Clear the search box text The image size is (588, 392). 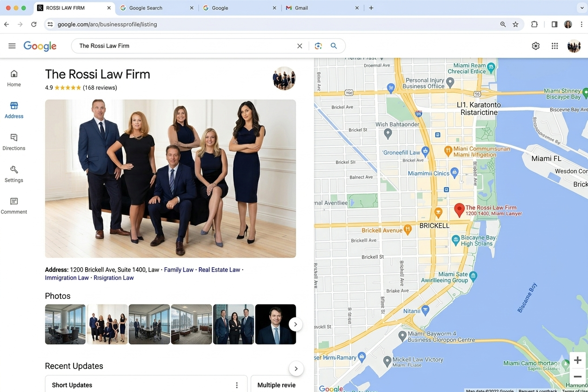point(300,46)
